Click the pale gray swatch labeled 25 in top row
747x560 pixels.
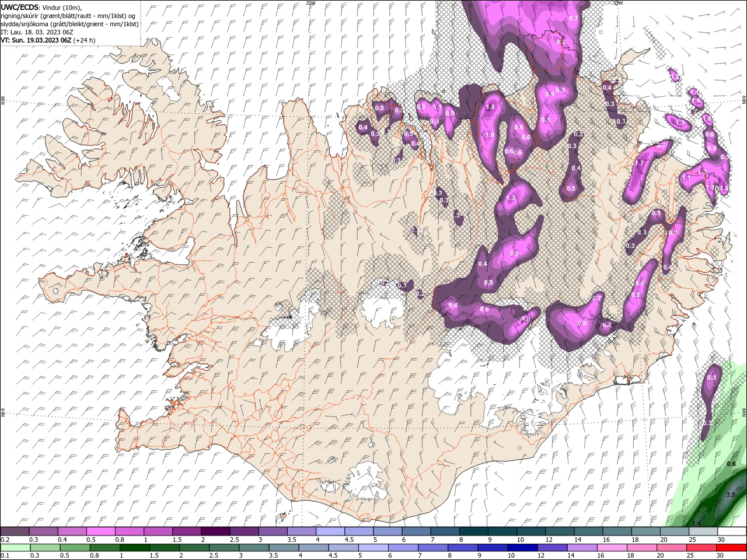pos(703,531)
